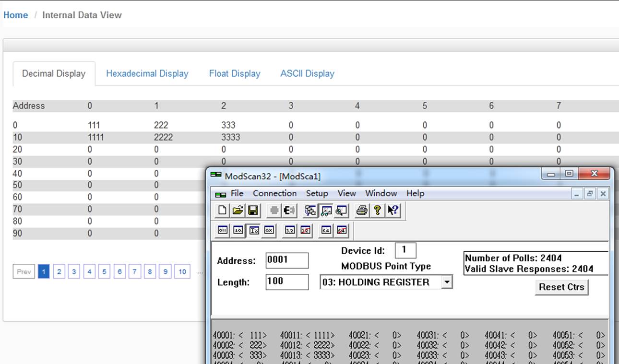Switch to Float Display tab
This screenshot has width=619, height=364.
click(235, 73)
